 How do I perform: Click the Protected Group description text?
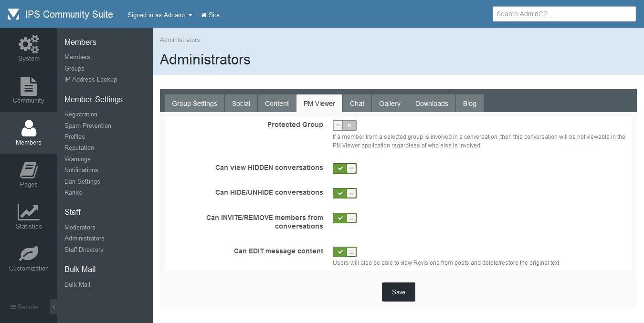tap(479, 141)
